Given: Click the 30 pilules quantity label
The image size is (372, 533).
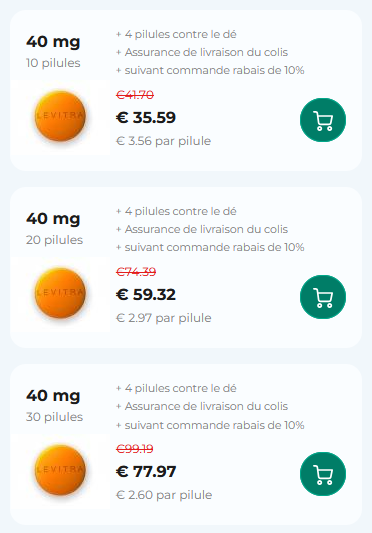Looking at the screenshot, I should coord(54,417).
